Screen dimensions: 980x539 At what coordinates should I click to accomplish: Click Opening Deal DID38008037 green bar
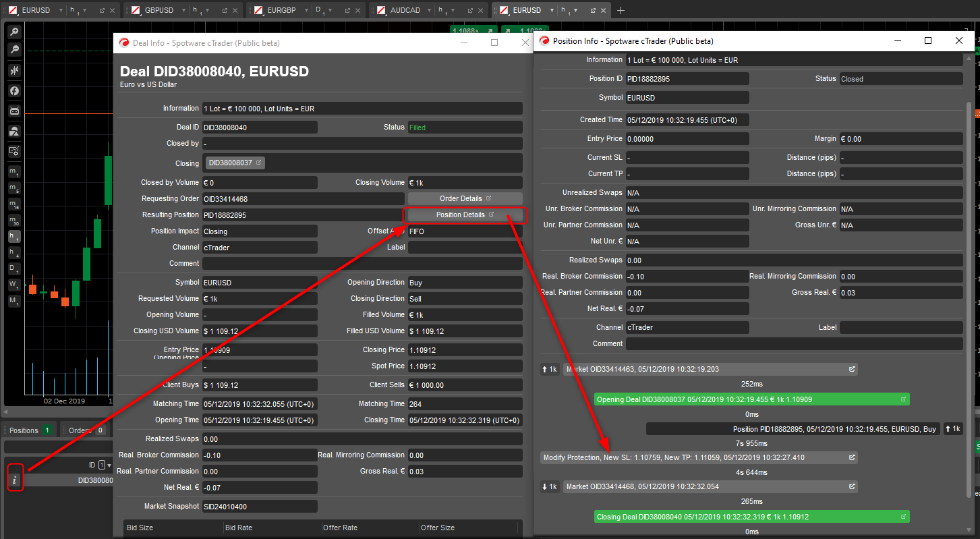752,399
